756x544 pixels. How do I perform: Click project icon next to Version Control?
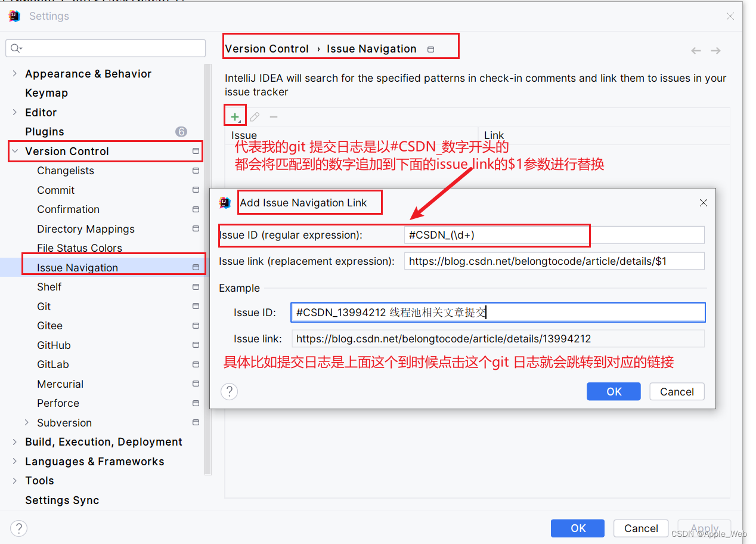pyautogui.click(x=196, y=152)
